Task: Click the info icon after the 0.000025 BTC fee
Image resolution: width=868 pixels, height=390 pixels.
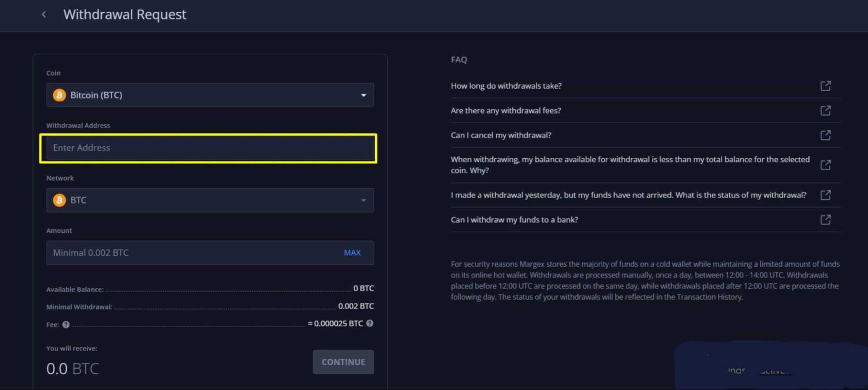Action: [370, 323]
